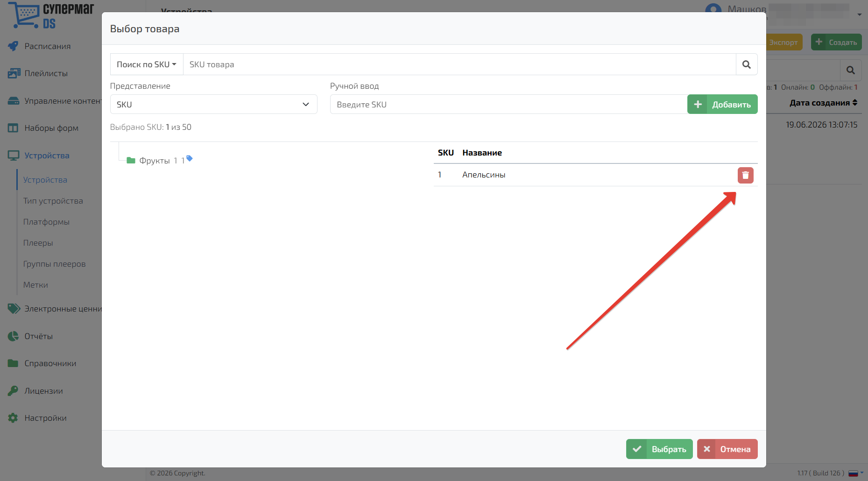Select the Фрукты tree node
This screenshot has height=481, width=868.
[155, 161]
